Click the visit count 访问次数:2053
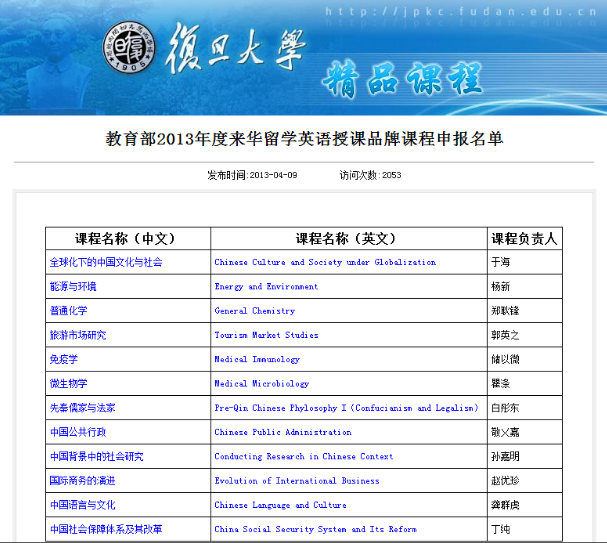Viewport: 607px width, 543px height. tap(370, 175)
